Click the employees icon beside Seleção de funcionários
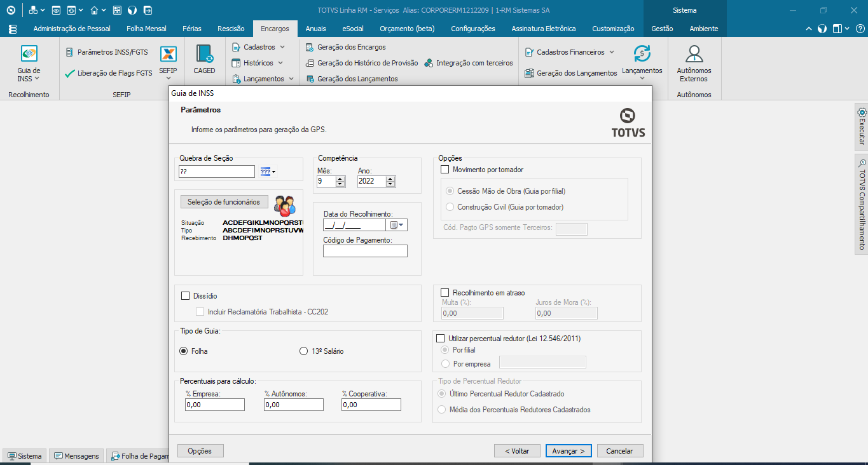 click(285, 206)
